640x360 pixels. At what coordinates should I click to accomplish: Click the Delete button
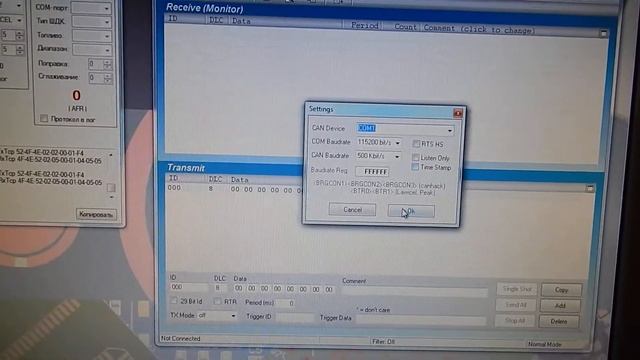coord(559,321)
